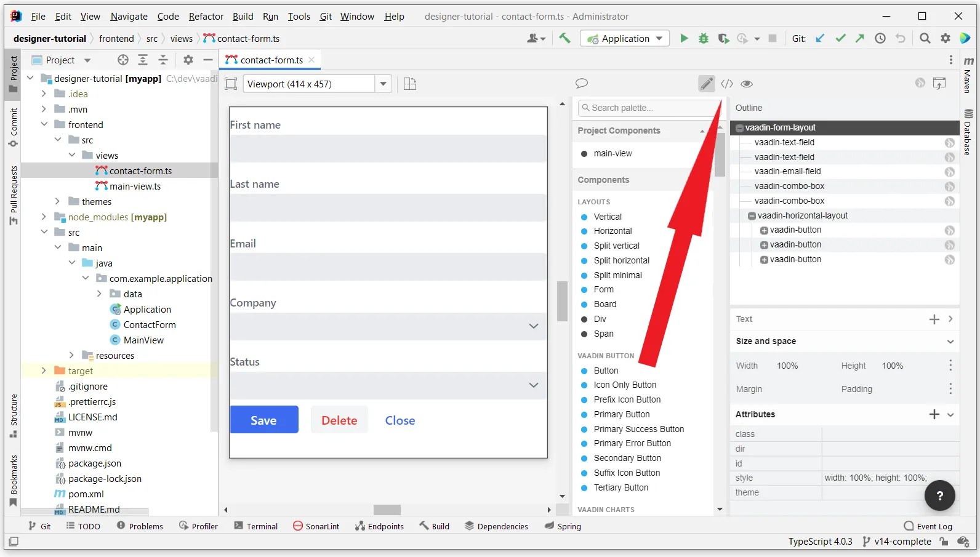Image resolution: width=980 pixels, height=557 pixels.
Task: Select vaadin-email-field in Outline
Action: [787, 172]
